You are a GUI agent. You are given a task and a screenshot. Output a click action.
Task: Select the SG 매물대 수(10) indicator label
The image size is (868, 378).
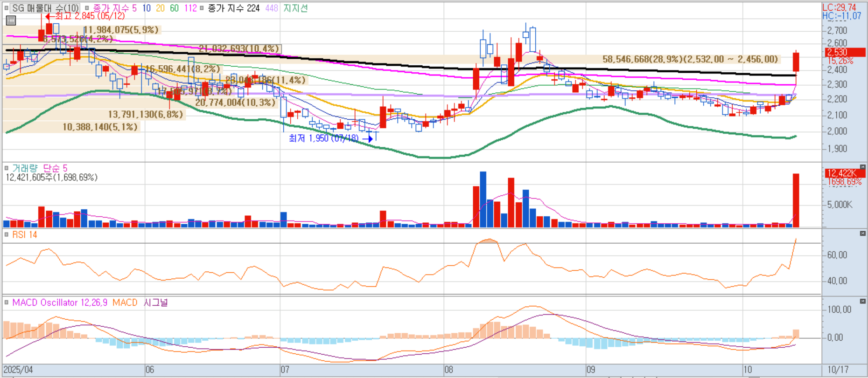point(45,8)
